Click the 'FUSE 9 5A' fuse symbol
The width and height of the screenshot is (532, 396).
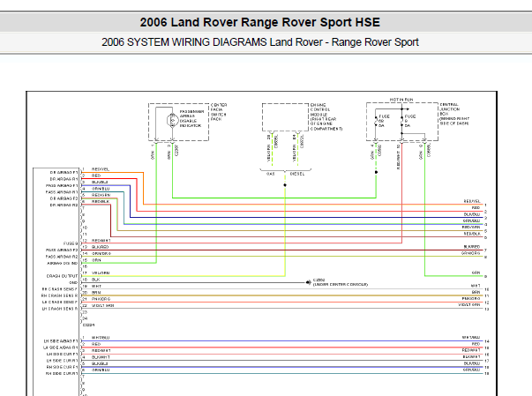(x=401, y=121)
